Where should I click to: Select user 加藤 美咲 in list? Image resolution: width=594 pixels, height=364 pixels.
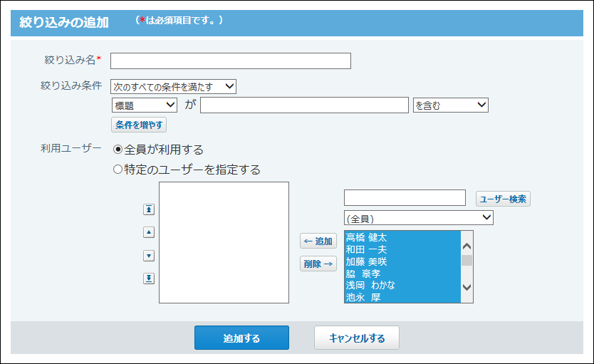(402, 261)
